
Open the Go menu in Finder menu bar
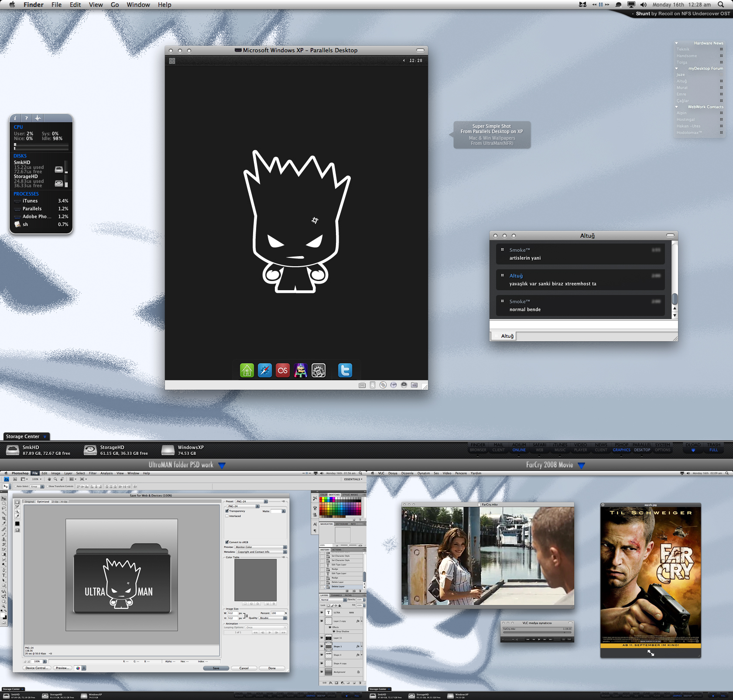[x=115, y=5]
